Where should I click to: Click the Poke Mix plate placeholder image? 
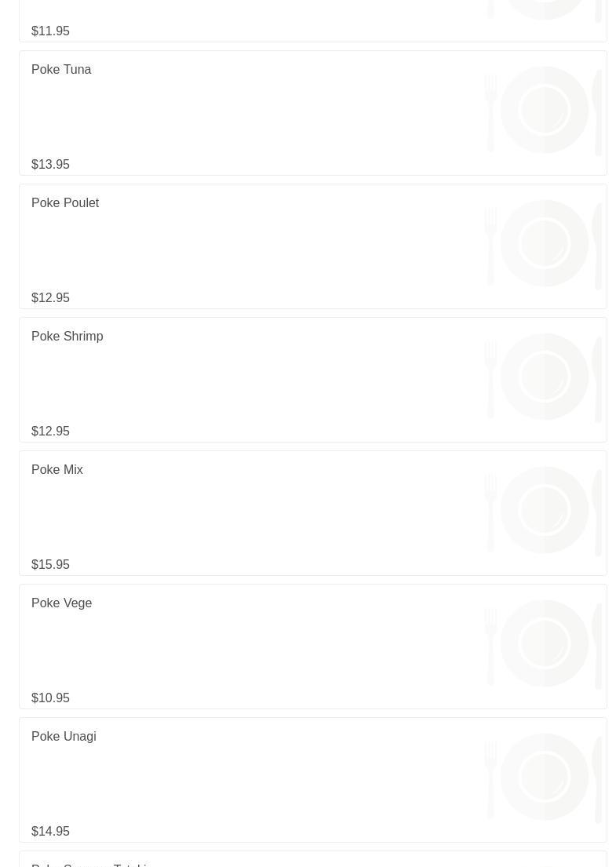544,510
